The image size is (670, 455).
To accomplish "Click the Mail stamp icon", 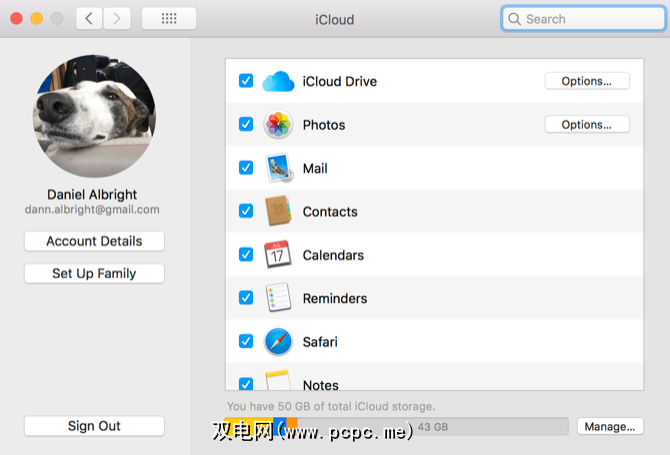I will [x=279, y=168].
